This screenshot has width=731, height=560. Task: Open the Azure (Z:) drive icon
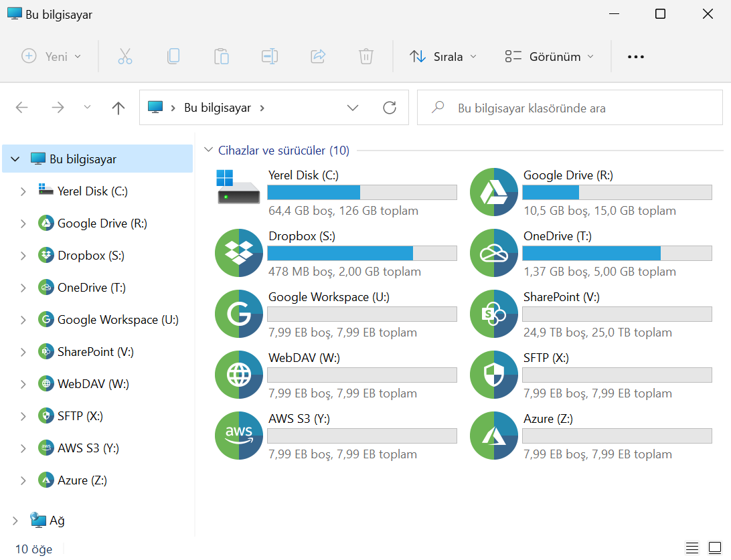click(x=494, y=436)
